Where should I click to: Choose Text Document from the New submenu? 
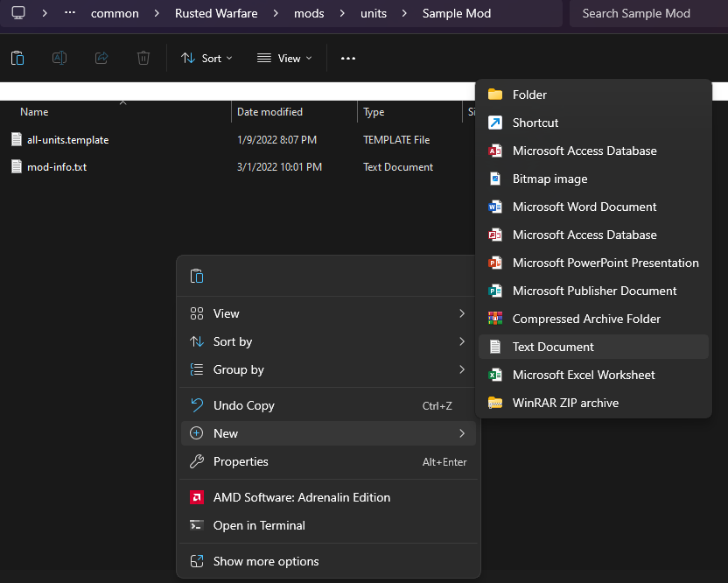[x=553, y=347]
